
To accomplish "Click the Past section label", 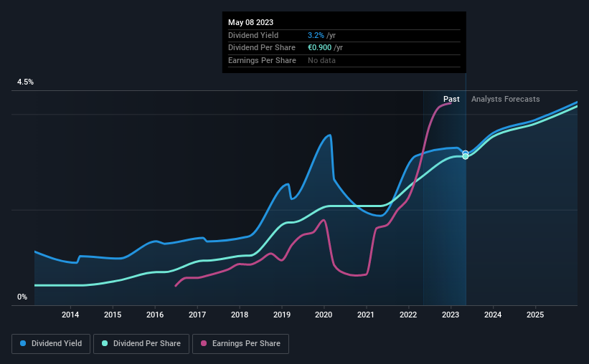I will (451, 99).
